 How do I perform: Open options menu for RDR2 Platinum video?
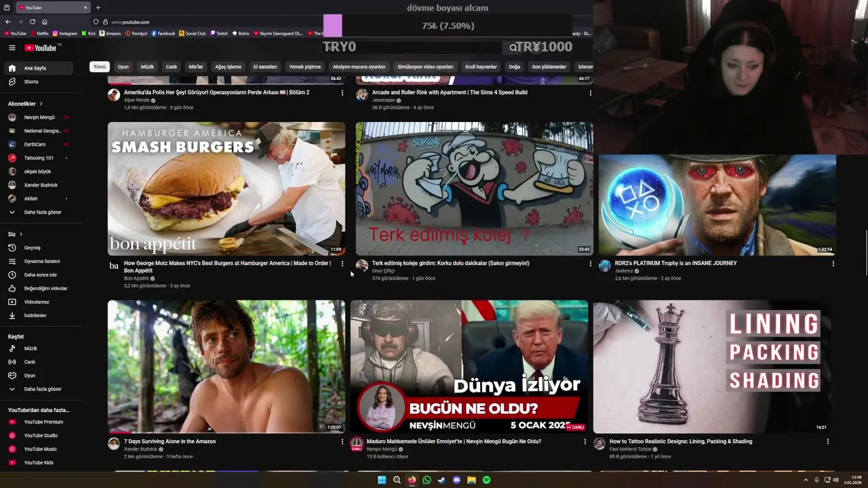[x=833, y=264]
